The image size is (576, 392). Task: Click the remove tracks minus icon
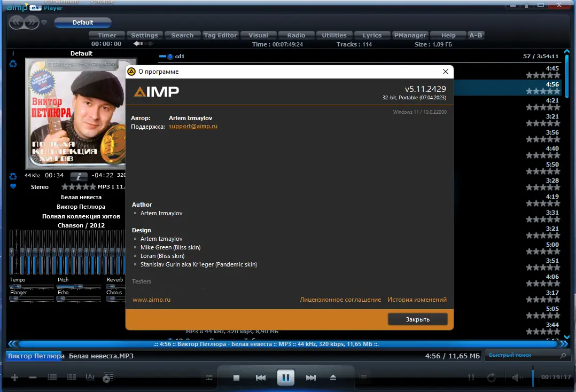(x=32, y=377)
